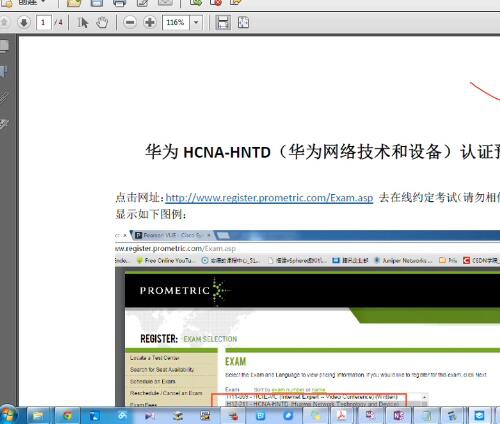Open the signatures panel in sidebar
This screenshot has height=424, width=500.
4,124
